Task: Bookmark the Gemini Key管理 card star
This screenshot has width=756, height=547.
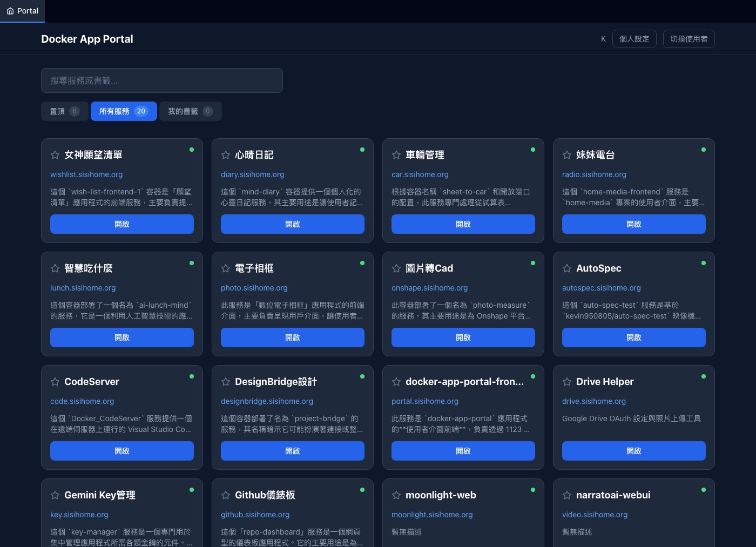Action: point(55,495)
